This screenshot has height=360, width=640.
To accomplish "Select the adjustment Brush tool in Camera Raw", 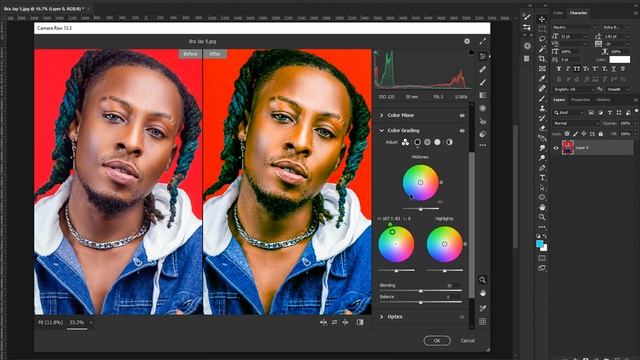I will tap(483, 82).
